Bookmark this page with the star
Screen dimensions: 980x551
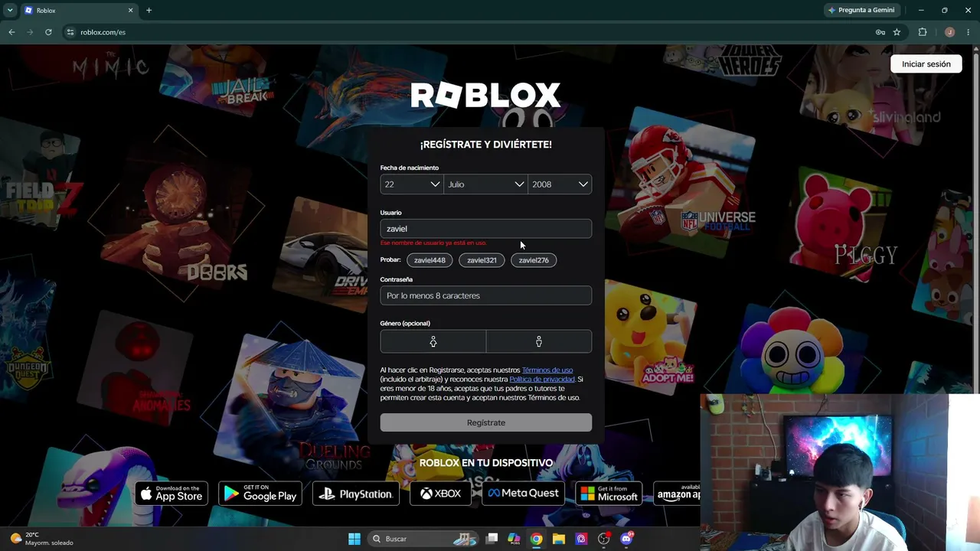(897, 32)
